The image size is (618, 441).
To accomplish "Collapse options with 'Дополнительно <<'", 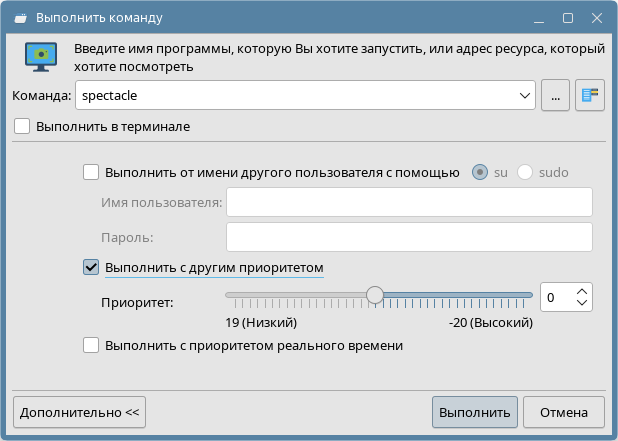I will point(80,412).
